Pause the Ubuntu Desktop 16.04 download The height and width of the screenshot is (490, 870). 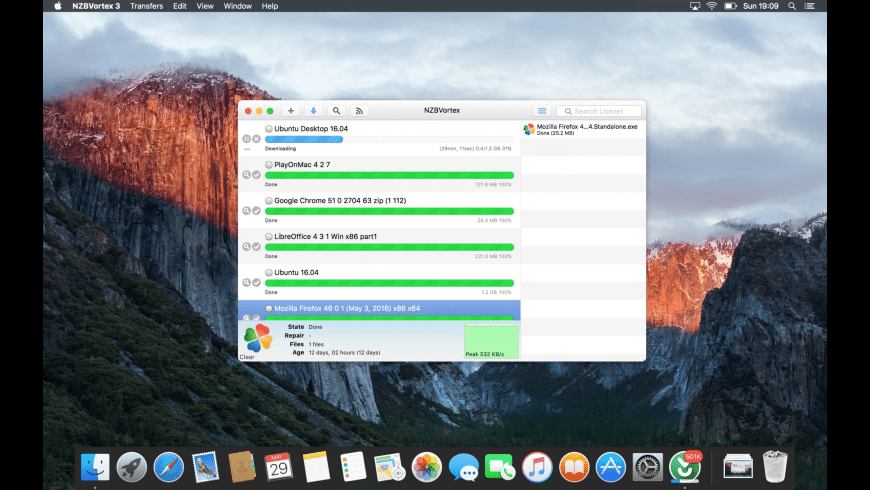tap(246, 139)
